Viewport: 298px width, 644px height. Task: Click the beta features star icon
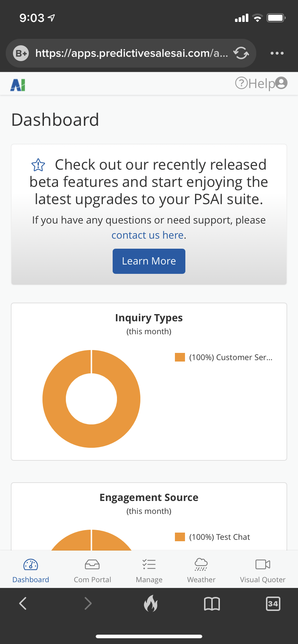[38, 165]
